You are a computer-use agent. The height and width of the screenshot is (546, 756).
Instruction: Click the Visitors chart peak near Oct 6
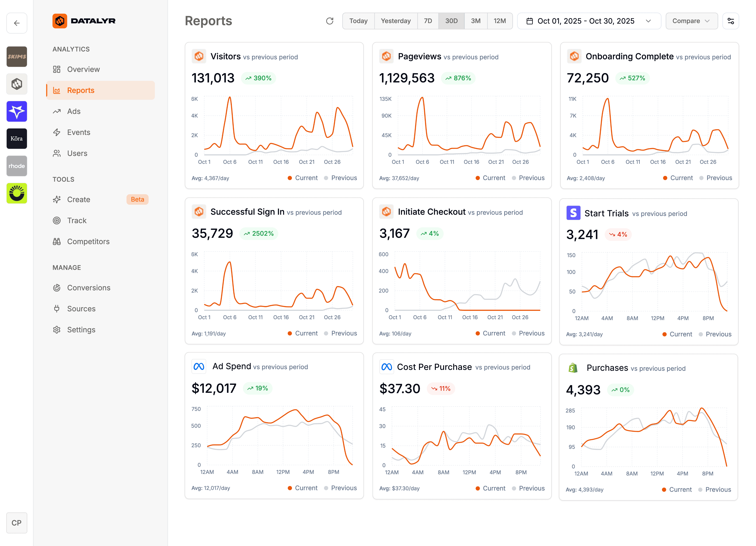pyautogui.click(x=230, y=97)
